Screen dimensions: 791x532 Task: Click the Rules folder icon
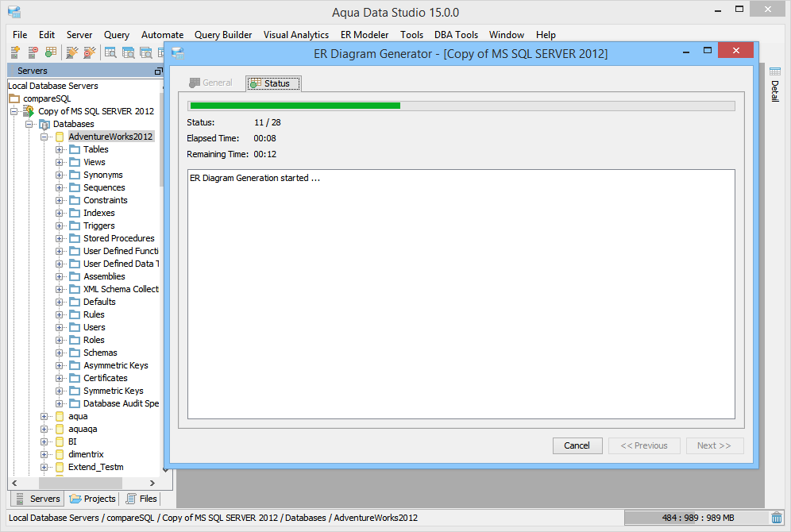[75, 314]
